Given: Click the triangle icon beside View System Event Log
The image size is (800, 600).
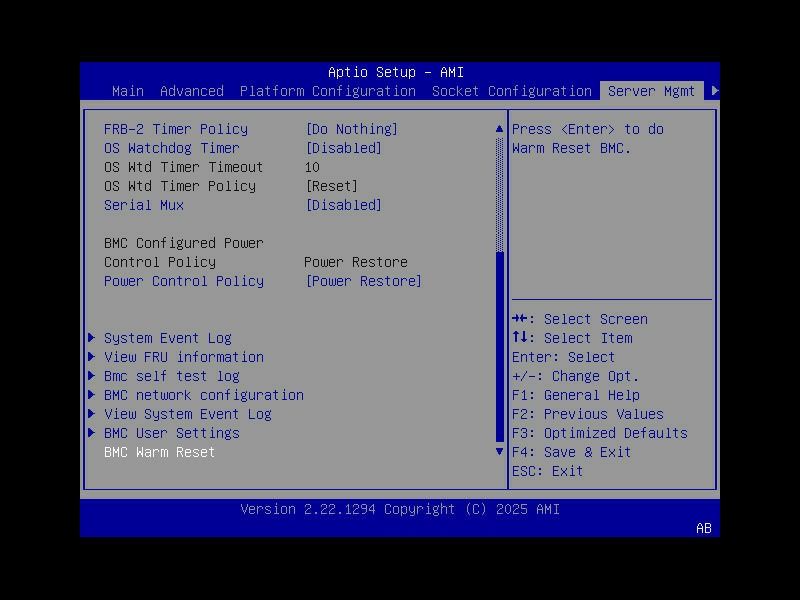Looking at the screenshot, I should [x=92, y=414].
